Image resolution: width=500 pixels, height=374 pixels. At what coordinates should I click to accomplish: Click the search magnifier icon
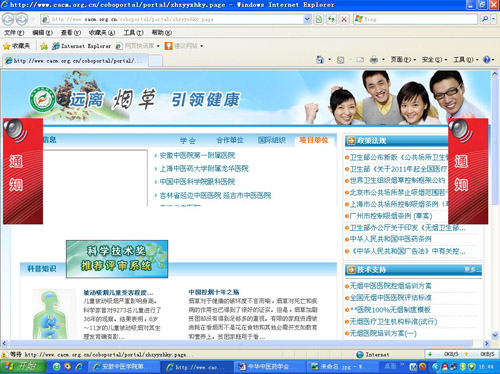[485, 19]
